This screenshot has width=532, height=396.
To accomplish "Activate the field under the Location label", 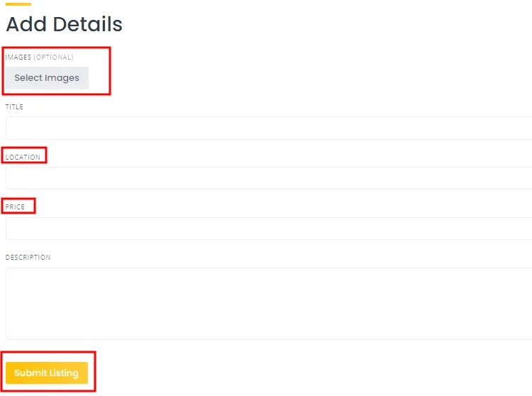I will [x=268, y=178].
